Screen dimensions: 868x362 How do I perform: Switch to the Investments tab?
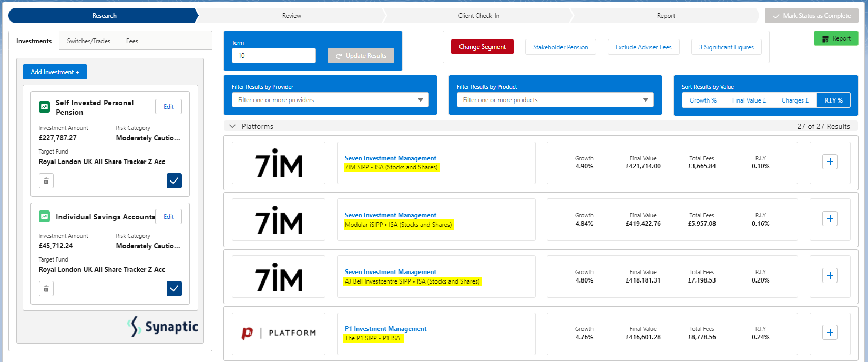pos(34,41)
